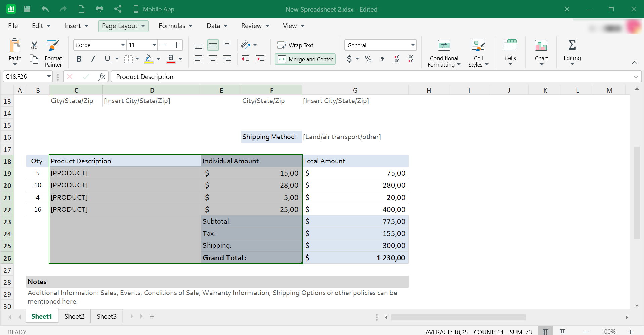Viewport: 644px width, 335px height.
Task: Open the font color dropdown arrow
Action: tap(180, 59)
